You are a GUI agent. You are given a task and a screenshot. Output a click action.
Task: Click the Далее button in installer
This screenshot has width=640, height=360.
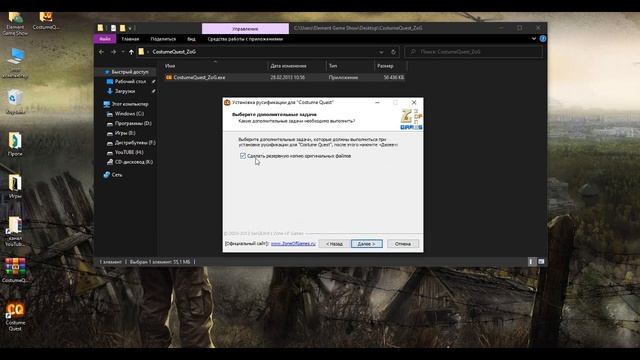367,244
